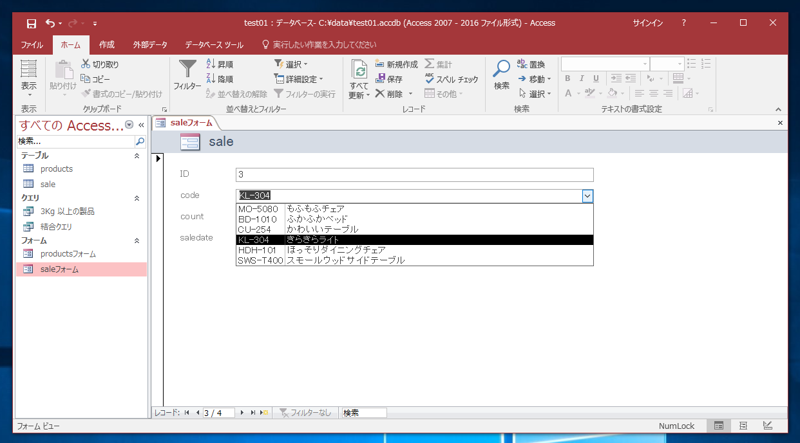
Task: Open the 選択 filter selection dropdown
Action: [291, 64]
